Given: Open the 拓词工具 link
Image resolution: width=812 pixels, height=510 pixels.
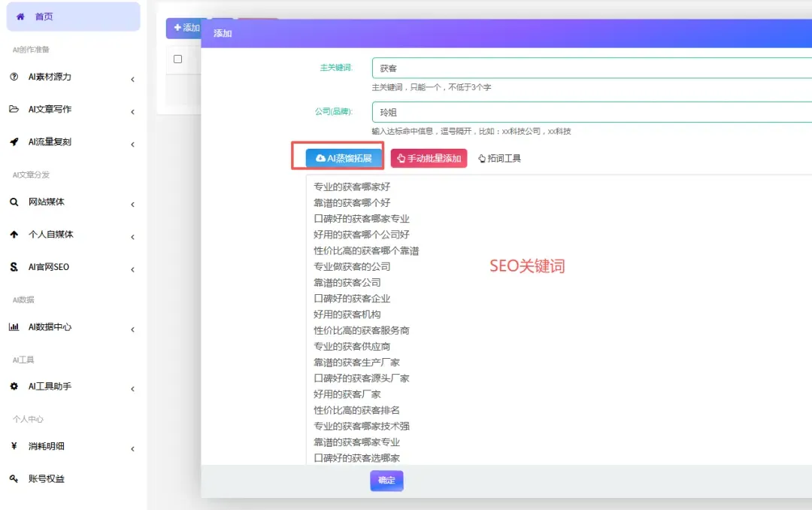Looking at the screenshot, I should 499,159.
